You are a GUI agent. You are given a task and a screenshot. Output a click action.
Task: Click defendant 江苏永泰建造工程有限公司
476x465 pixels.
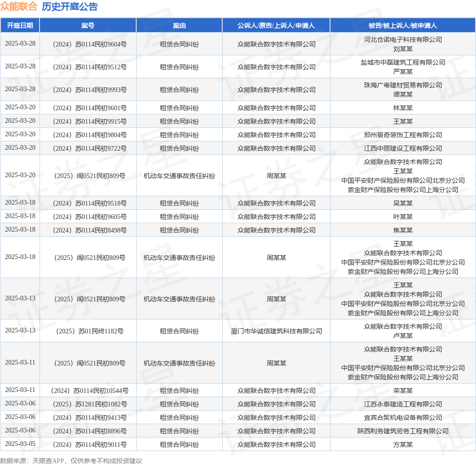(x=403, y=404)
